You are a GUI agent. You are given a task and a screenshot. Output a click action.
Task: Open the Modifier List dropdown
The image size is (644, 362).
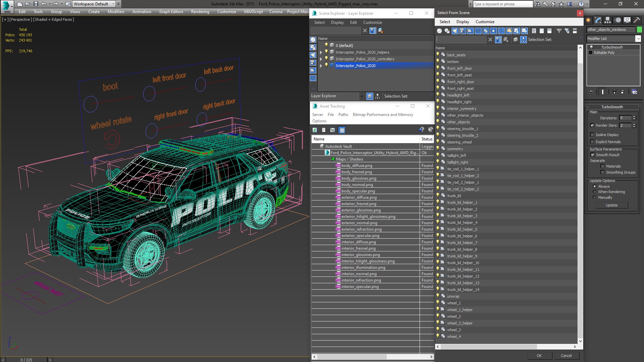pyautogui.click(x=638, y=39)
